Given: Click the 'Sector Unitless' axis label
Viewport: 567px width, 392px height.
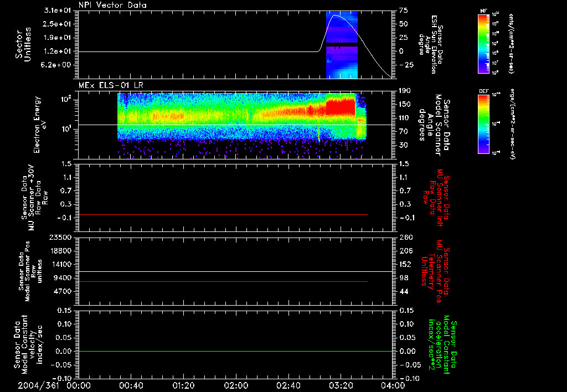Looking at the screenshot, I should 23,44.
